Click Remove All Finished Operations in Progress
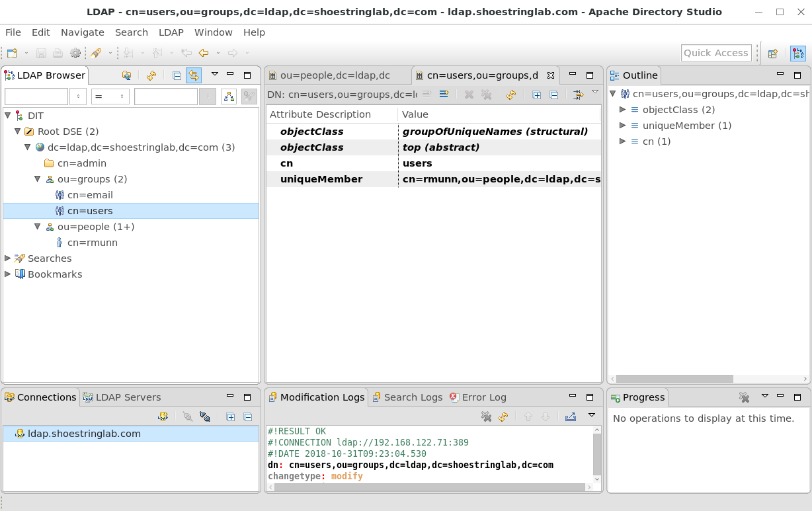Image resolution: width=812 pixels, height=511 pixels. (x=744, y=397)
